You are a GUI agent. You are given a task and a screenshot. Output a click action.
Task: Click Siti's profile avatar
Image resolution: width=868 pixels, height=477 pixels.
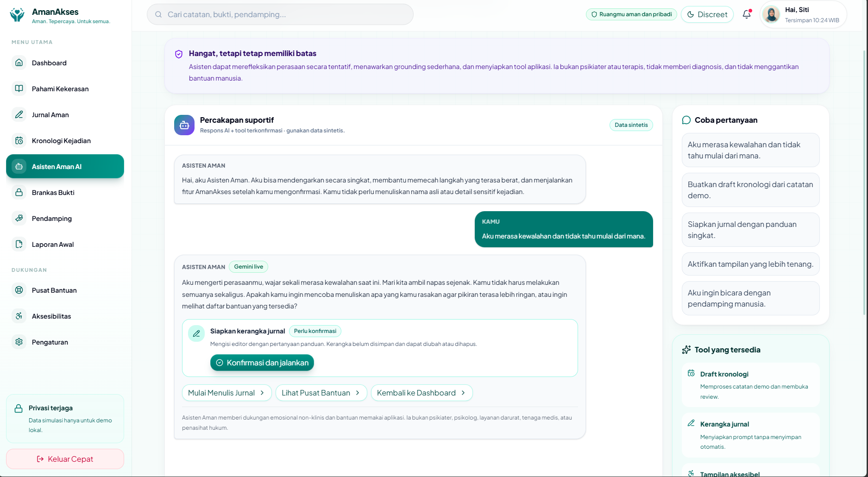pyautogui.click(x=772, y=14)
